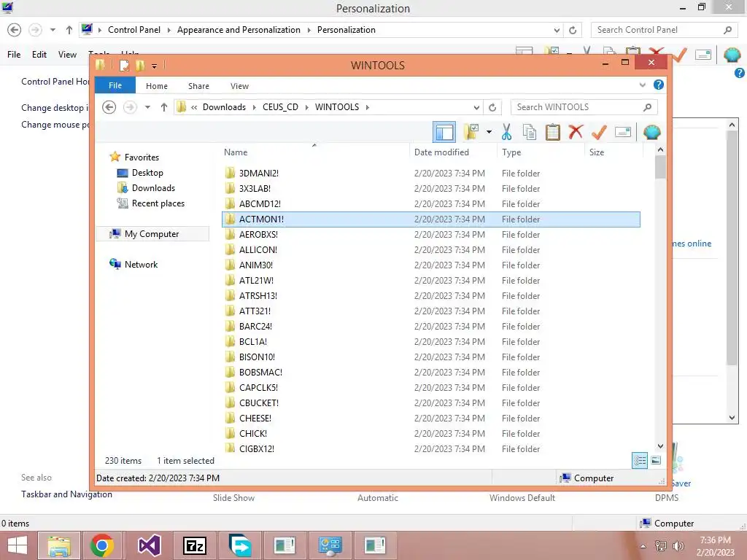Viewport: 747px width, 560px height.
Task: Expand the folder options dropdown arrow
Action: point(489,132)
